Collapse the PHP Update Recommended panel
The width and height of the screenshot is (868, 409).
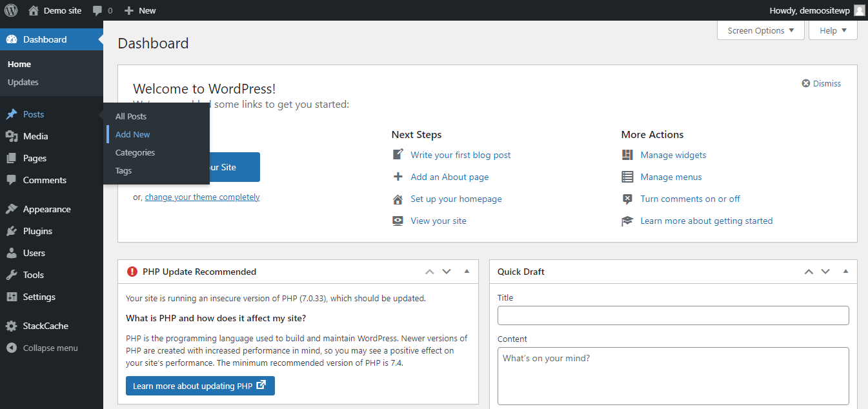pos(467,272)
